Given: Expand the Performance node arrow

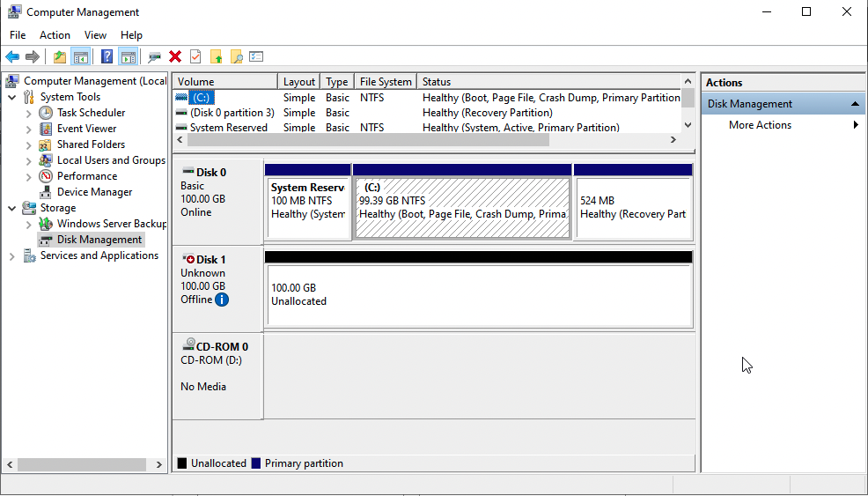Looking at the screenshot, I should 29,177.
